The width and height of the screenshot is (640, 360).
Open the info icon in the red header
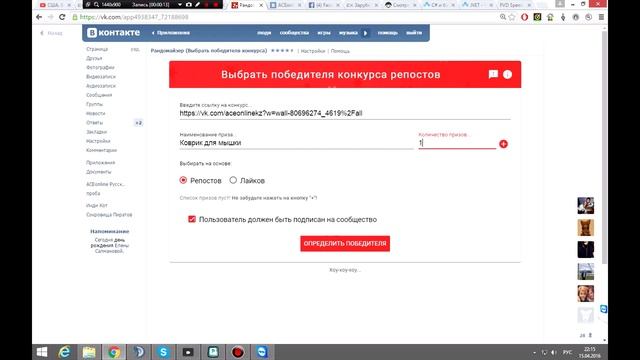tap(507, 74)
